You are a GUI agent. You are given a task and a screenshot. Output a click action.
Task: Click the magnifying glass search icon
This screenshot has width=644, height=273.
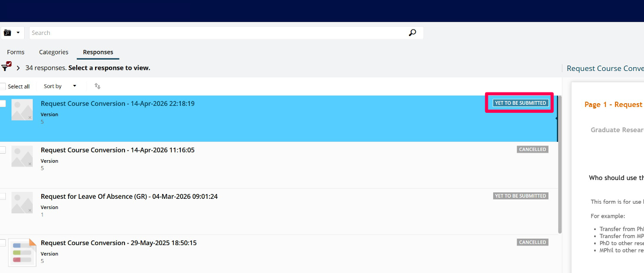(x=412, y=33)
